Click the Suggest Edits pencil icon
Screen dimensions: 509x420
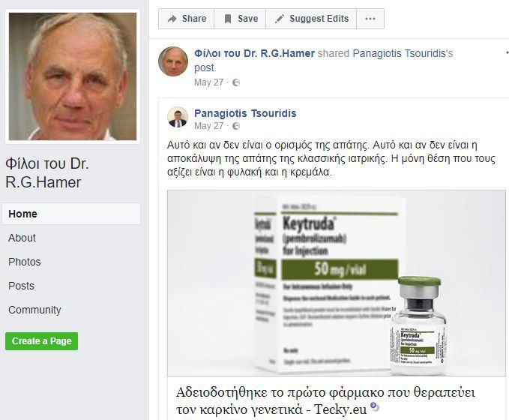(x=279, y=19)
